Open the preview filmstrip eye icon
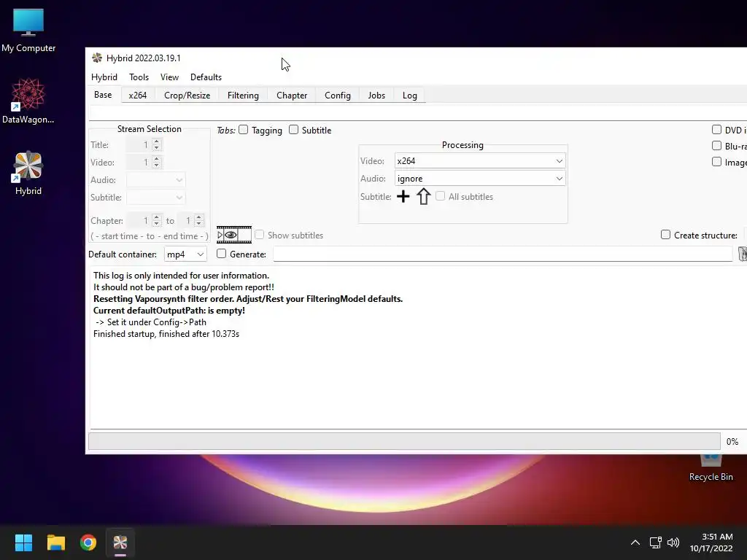Screen dimensions: 747x560 (234, 235)
